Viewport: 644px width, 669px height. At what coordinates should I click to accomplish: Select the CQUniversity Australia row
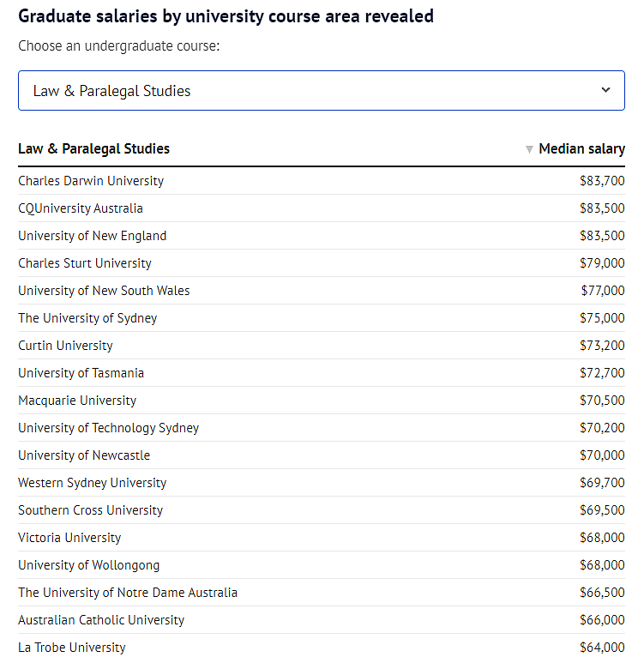(x=322, y=208)
